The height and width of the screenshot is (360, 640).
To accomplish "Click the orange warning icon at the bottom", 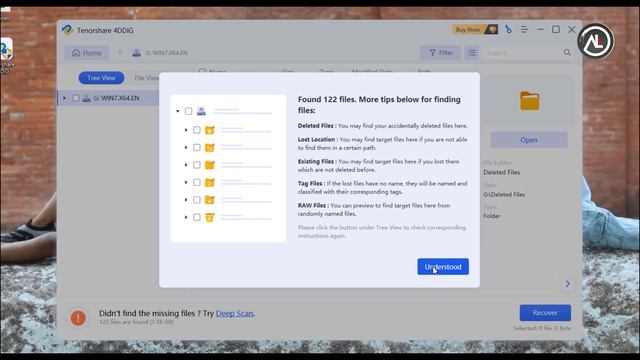I will pyautogui.click(x=78, y=318).
